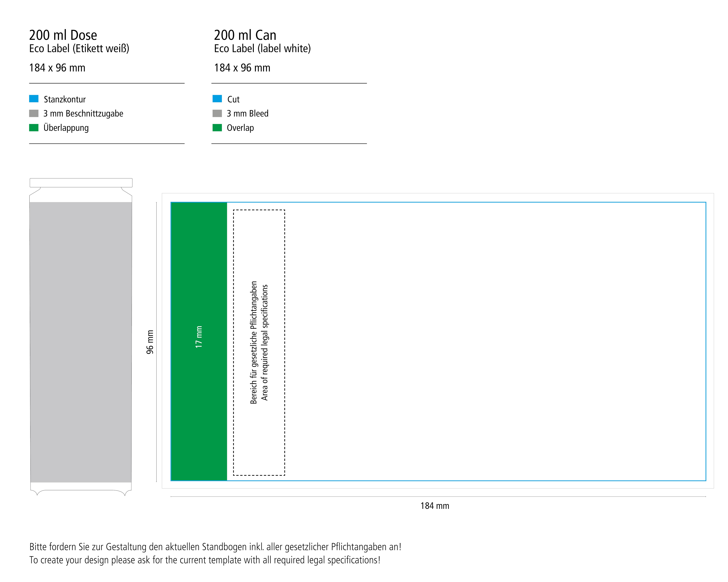Click the 200 ml Can heading
728x582 pixels.
coord(245,35)
